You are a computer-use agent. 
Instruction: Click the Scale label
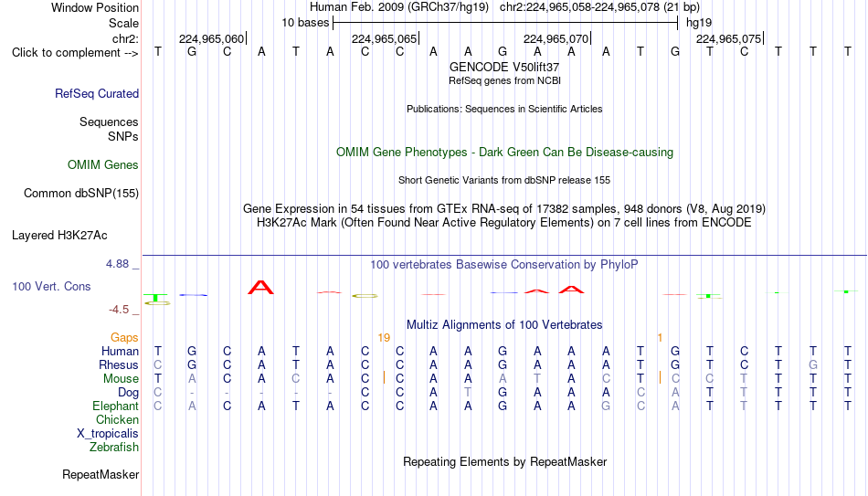pos(123,23)
